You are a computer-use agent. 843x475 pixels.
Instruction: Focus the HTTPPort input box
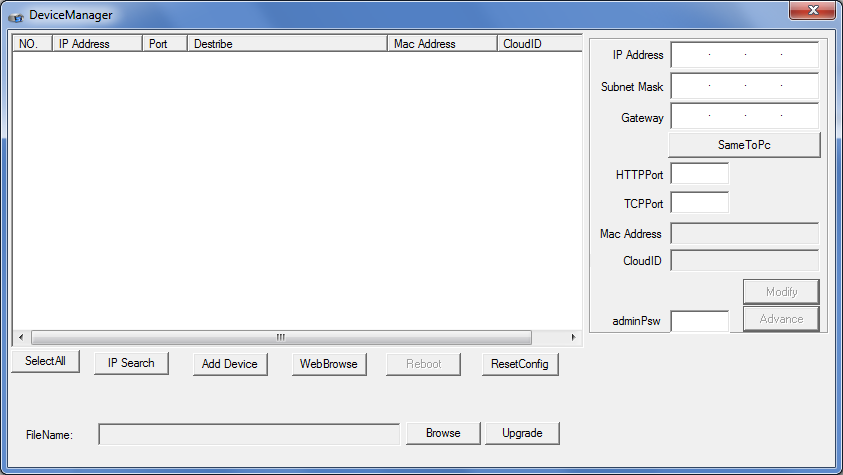coord(699,174)
